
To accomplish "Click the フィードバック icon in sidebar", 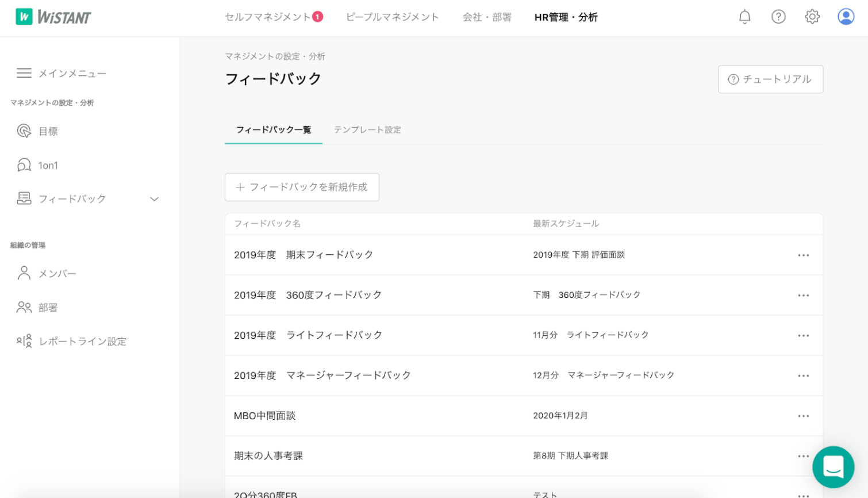I will pyautogui.click(x=24, y=198).
